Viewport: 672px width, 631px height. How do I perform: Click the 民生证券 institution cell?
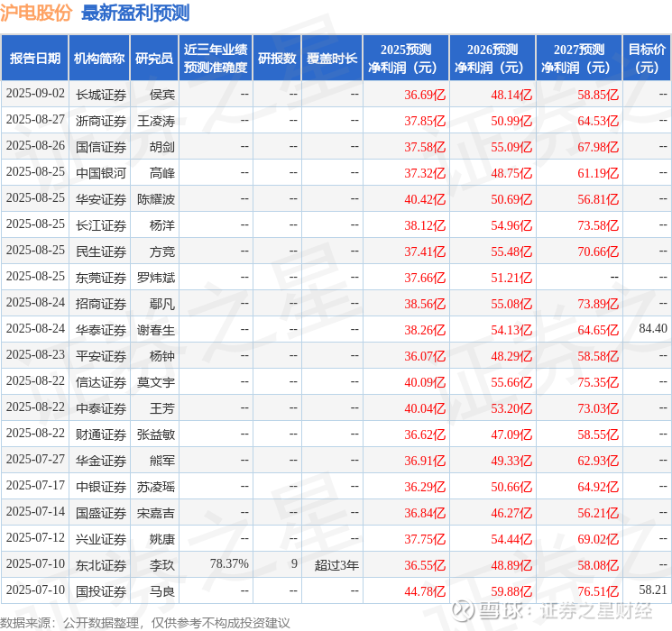point(101,251)
